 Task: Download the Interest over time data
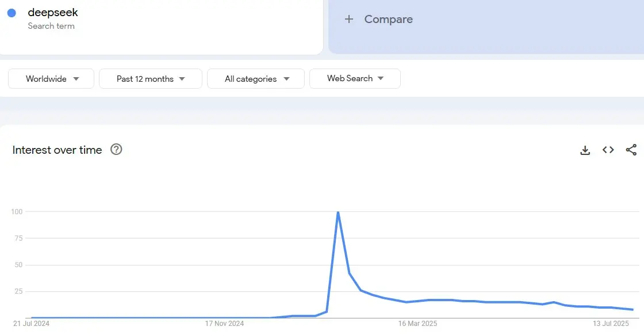[585, 150]
